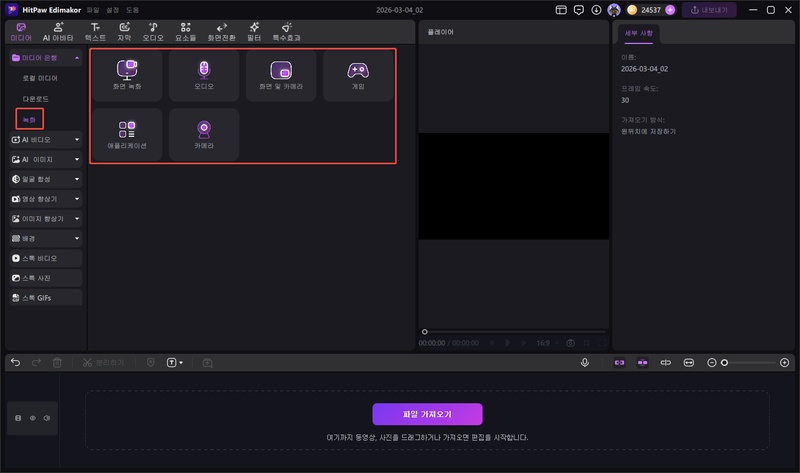
Task: Select the 게임 gamepad recording option
Action: 358,76
